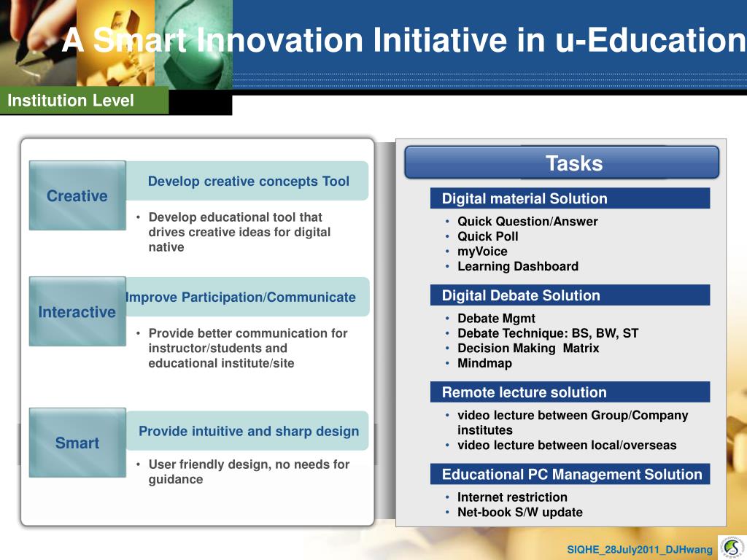Select 'Digital Debate Solution' header
Image resolution: width=747 pixels, height=560 pixels.
pos(570,295)
